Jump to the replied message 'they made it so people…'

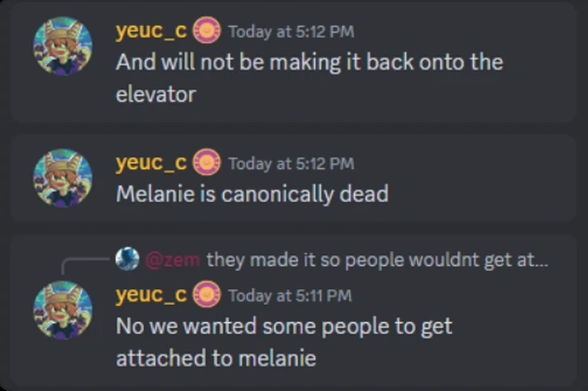click(x=376, y=260)
